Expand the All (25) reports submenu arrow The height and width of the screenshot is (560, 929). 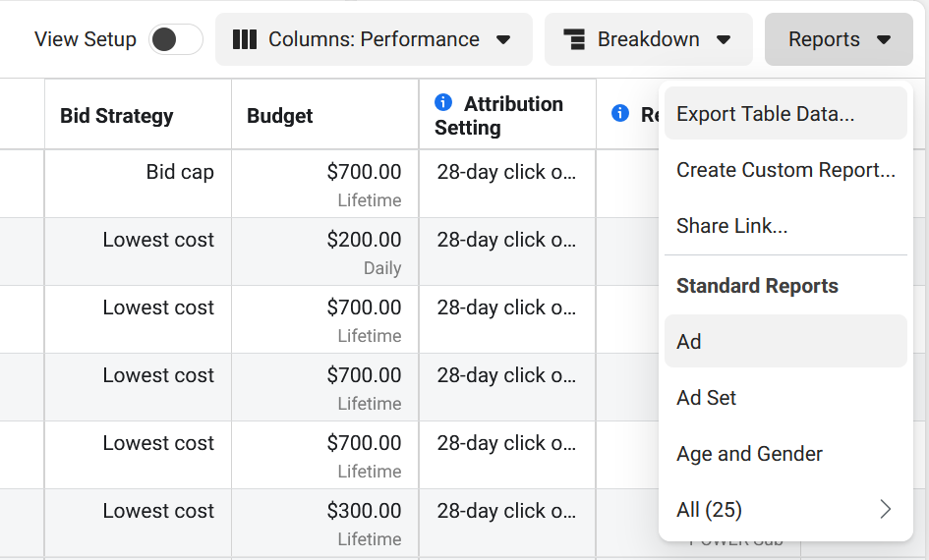[x=885, y=509]
